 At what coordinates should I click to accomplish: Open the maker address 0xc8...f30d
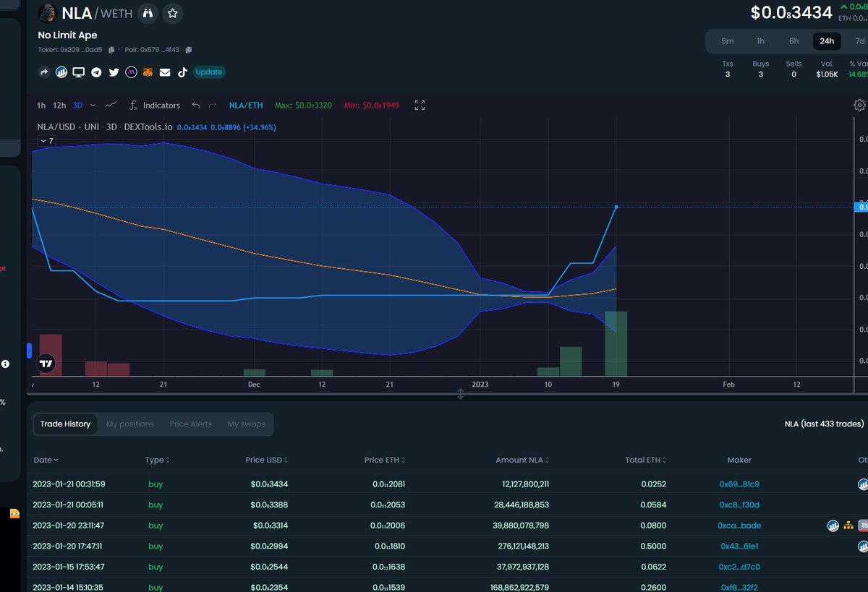[739, 505]
